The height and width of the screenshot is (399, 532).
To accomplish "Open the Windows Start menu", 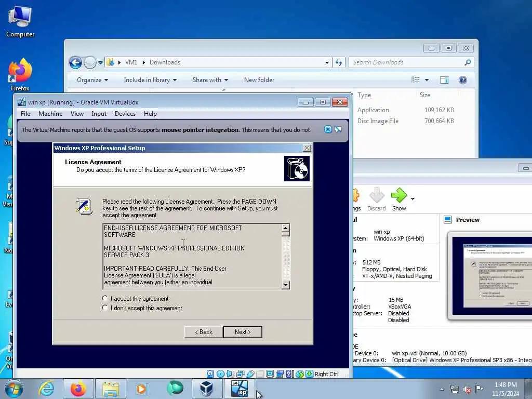I will click(14, 389).
